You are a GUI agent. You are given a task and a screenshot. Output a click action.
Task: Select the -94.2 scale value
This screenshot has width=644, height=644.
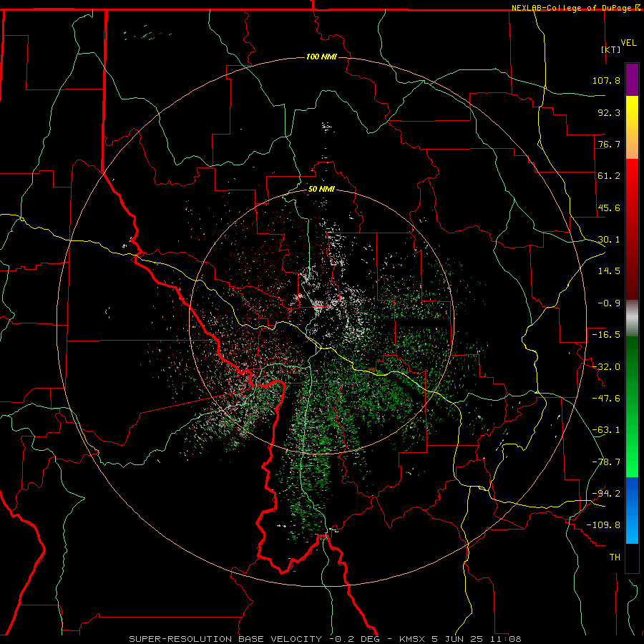tap(606, 493)
